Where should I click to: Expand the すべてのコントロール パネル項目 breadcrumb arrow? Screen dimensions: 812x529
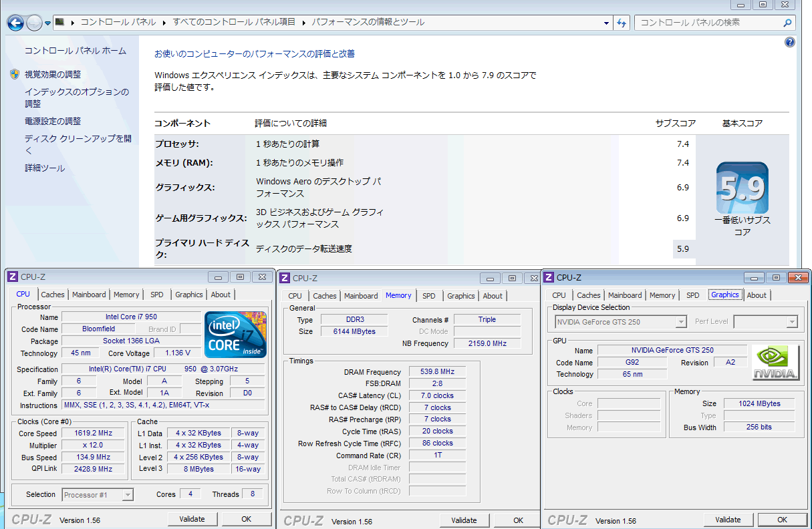click(303, 23)
